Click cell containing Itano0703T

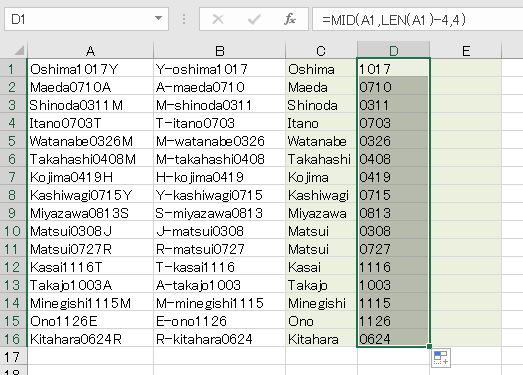90,123
